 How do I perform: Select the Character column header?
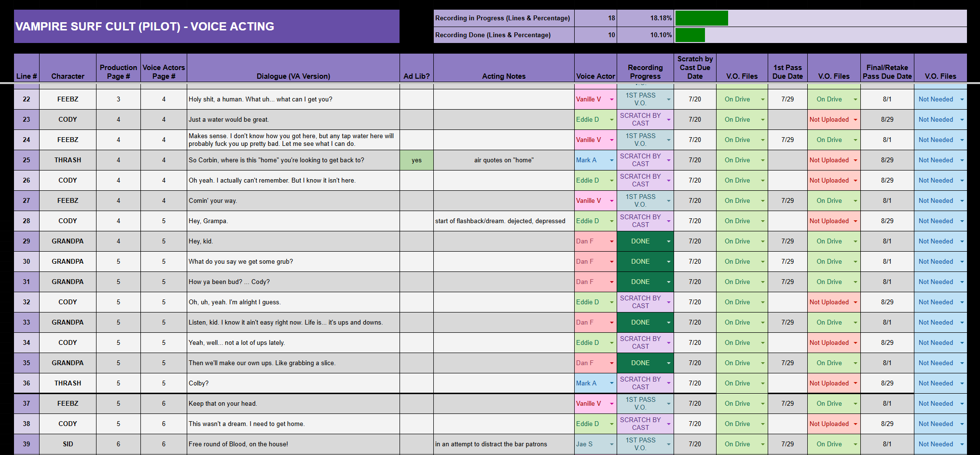(x=68, y=68)
